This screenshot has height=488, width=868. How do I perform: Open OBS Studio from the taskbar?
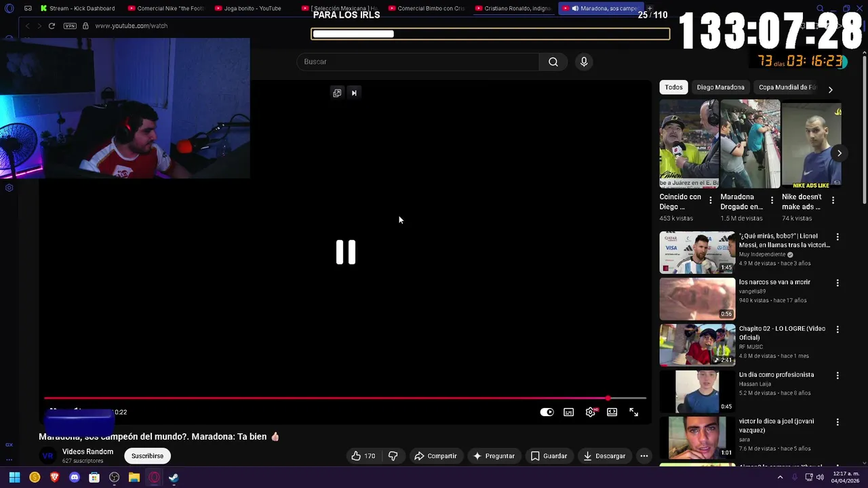115,478
